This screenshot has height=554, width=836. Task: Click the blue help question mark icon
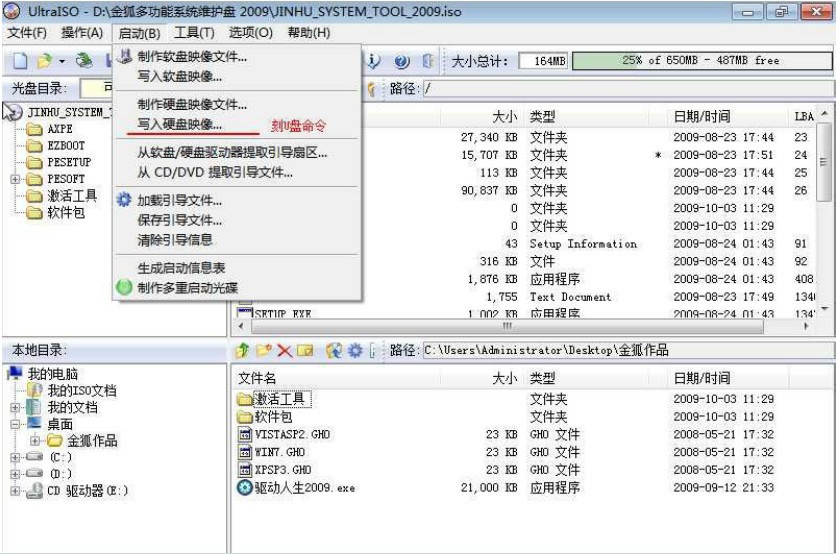point(402,62)
